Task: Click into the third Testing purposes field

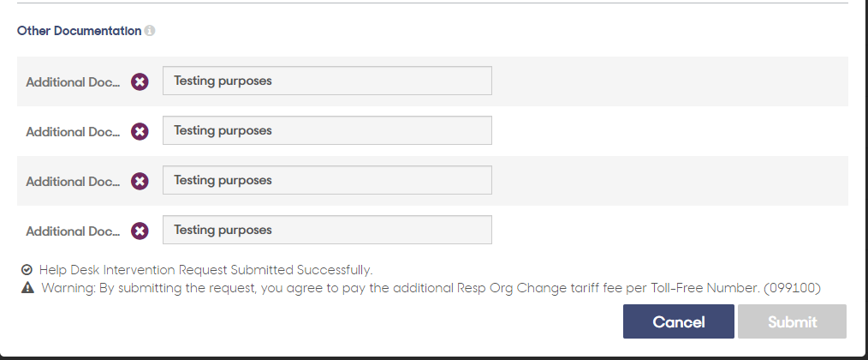Action: click(x=327, y=180)
